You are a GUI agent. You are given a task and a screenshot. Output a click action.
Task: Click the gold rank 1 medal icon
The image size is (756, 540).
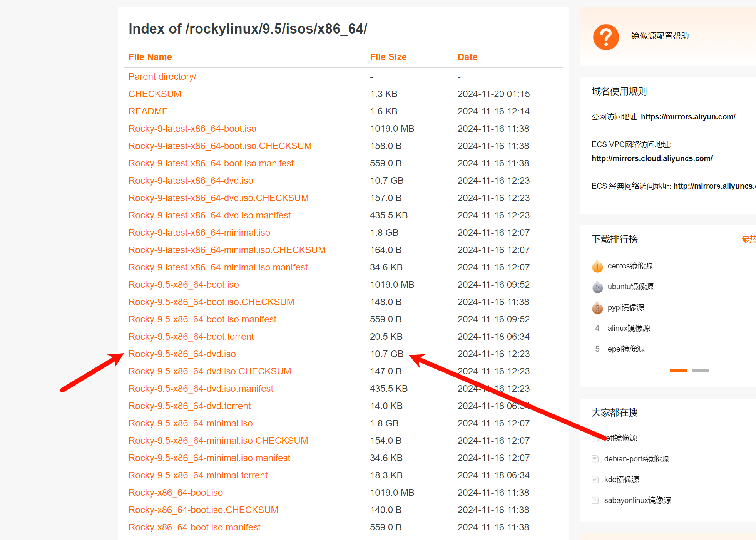point(597,266)
